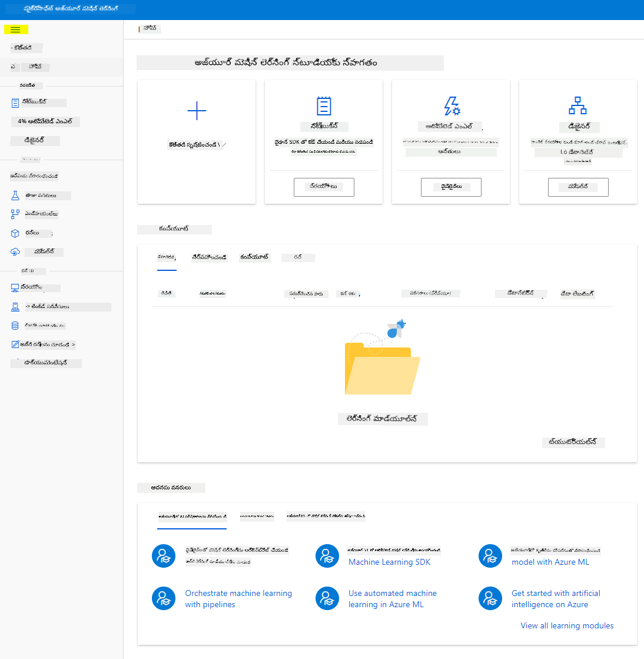The image size is (644, 659).
Task: Switch to the Compute tab in the panel
Action: click(x=254, y=257)
